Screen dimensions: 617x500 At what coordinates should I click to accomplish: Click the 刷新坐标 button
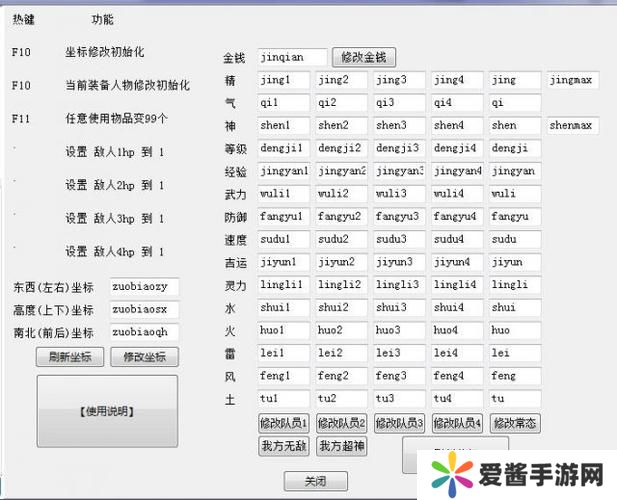click(70, 357)
